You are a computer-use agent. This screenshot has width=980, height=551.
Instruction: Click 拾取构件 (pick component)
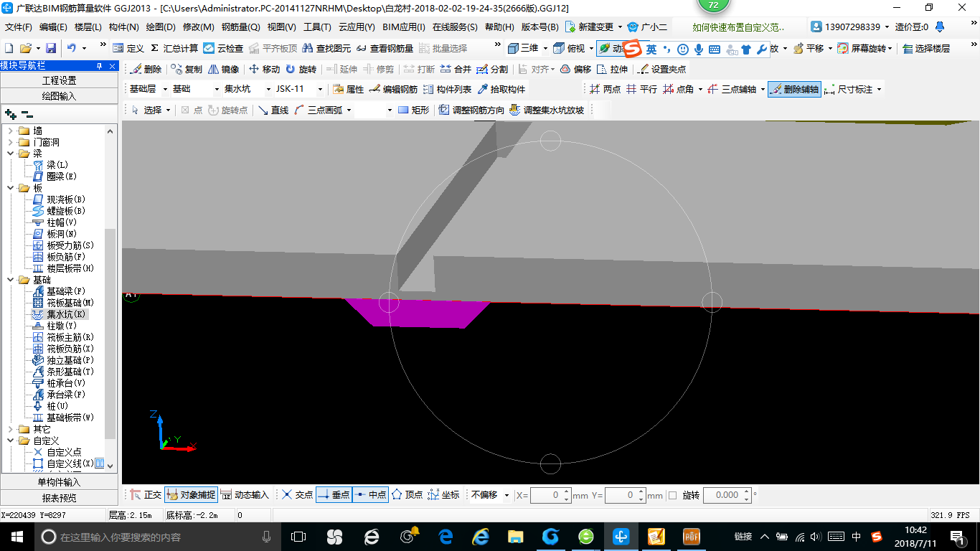501,90
